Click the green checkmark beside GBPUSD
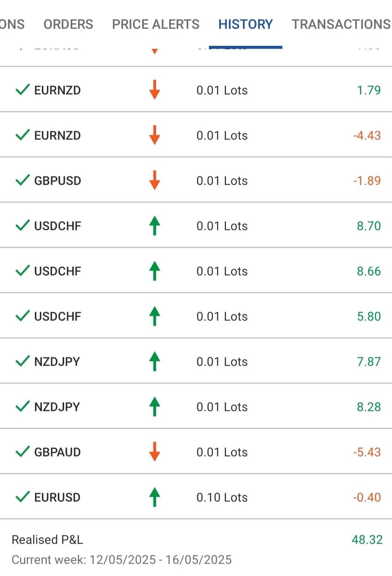Viewport: 392px width, 576px height. [x=23, y=180]
